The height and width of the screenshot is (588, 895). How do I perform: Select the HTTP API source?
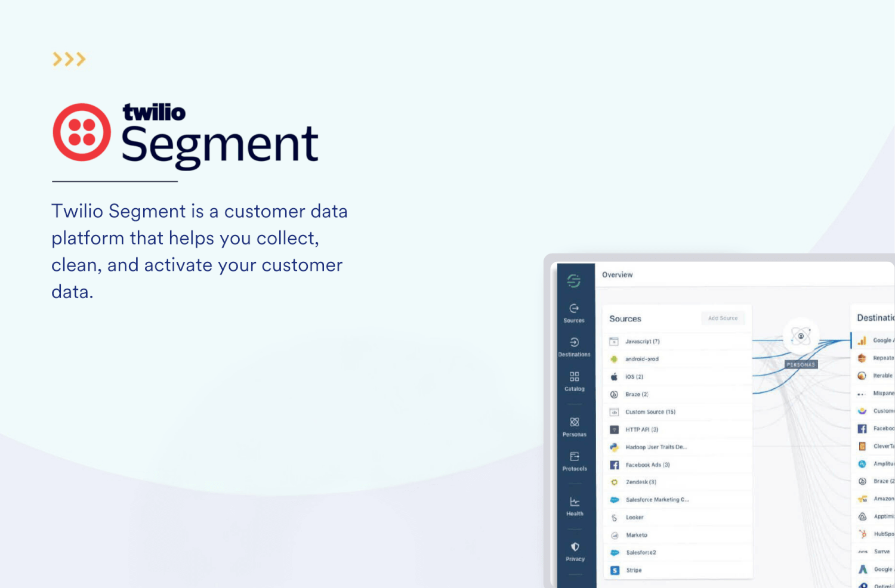click(x=640, y=429)
